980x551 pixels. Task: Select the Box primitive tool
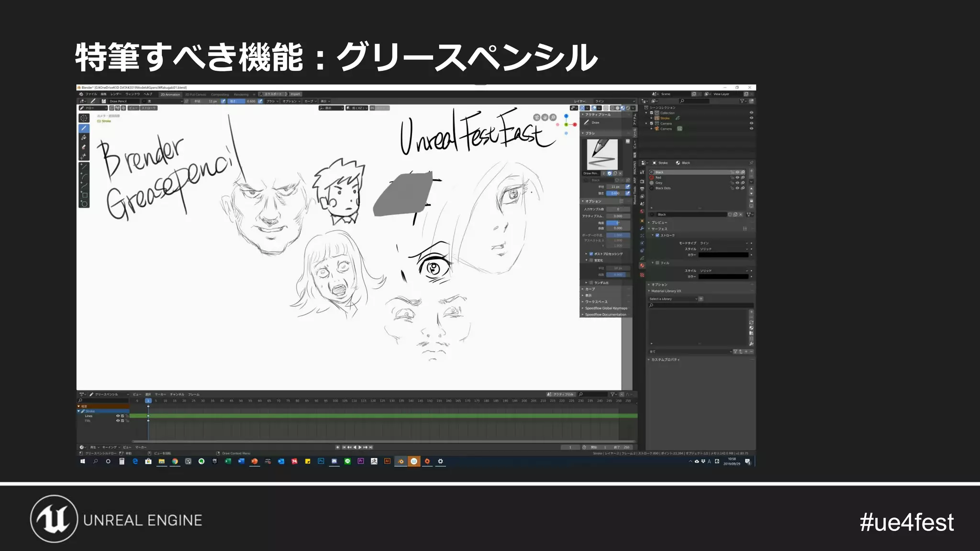pyautogui.click(x=84, y=195)
